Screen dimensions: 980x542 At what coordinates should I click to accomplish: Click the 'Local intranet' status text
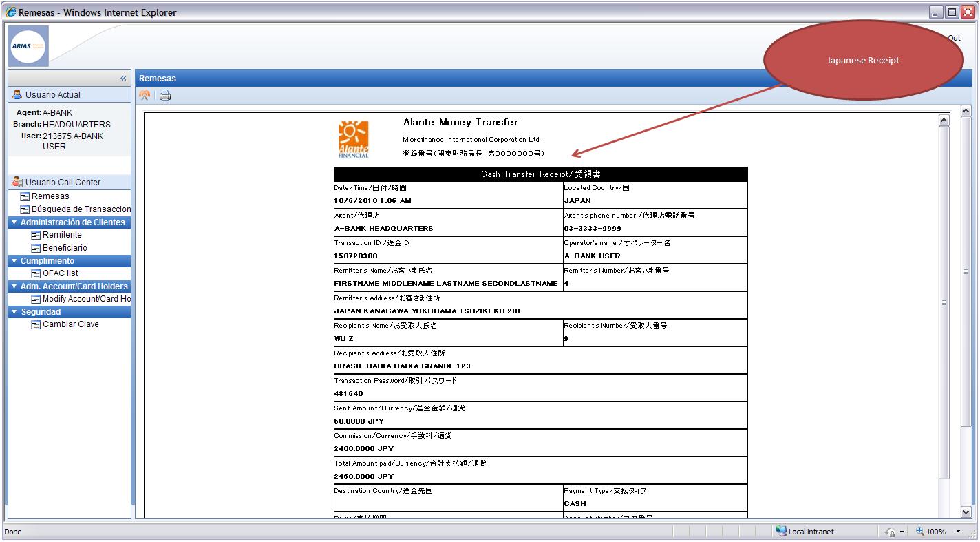[x=811, y=532]
